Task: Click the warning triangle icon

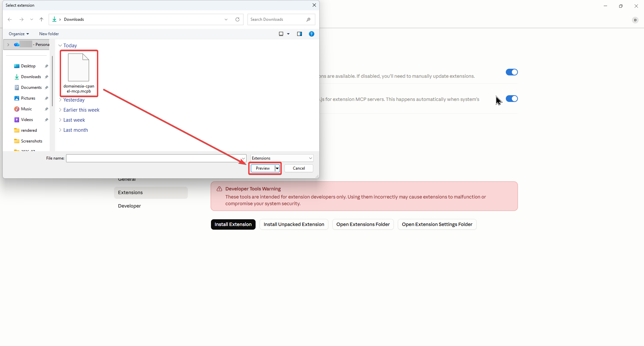Action: pos(219,189)
